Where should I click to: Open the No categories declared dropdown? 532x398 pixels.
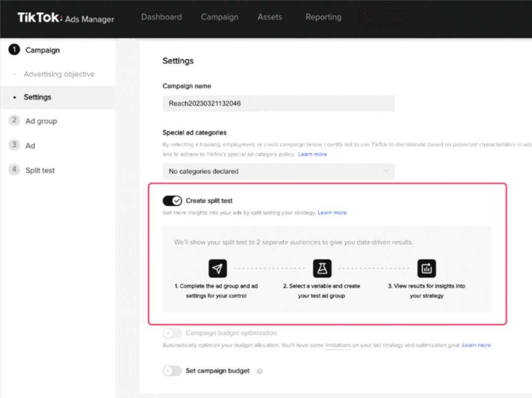tap(278, 171)
